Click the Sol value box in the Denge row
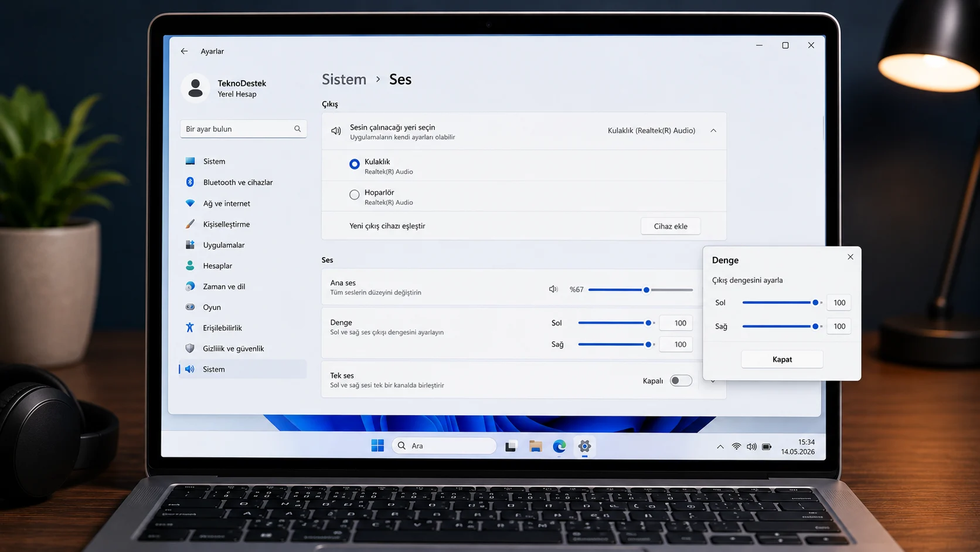 676,323
